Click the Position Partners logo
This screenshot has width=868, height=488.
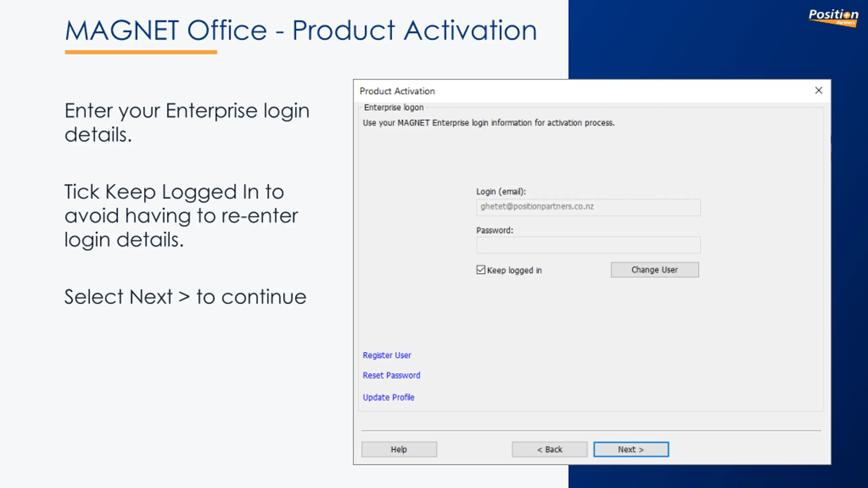(833, 18)
